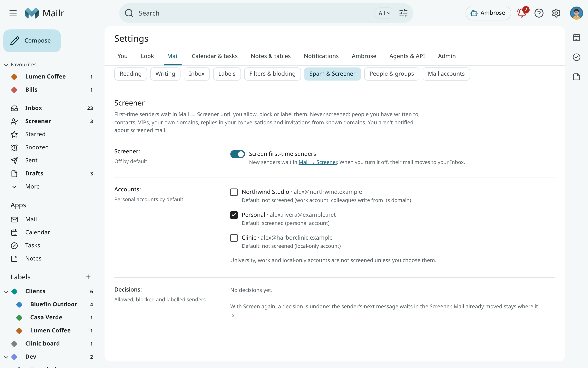Check the Northwind Studio account box
This screenshot has height=368, width=588.
click(234, 192)
